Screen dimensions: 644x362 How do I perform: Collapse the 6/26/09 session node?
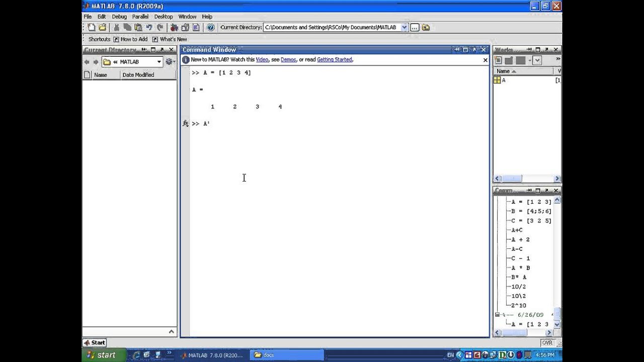[x=497, y=315]
